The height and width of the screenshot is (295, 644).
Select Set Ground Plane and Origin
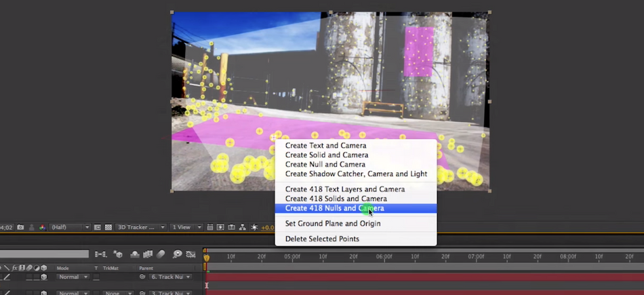(332, 223)
